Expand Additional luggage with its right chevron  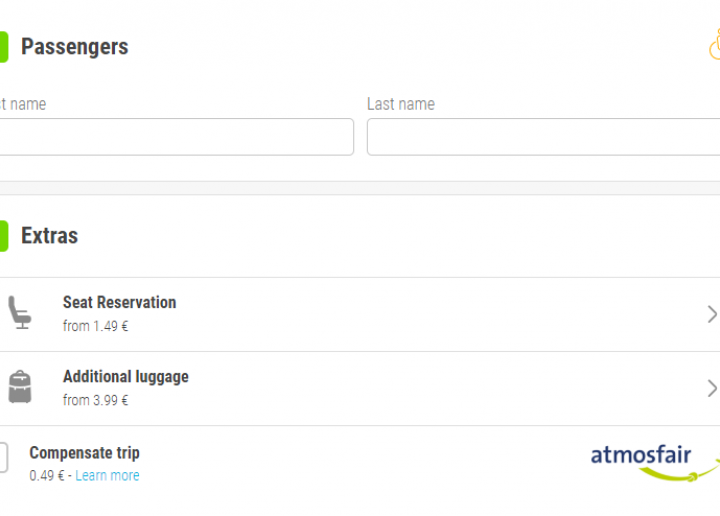pos(712,388)
